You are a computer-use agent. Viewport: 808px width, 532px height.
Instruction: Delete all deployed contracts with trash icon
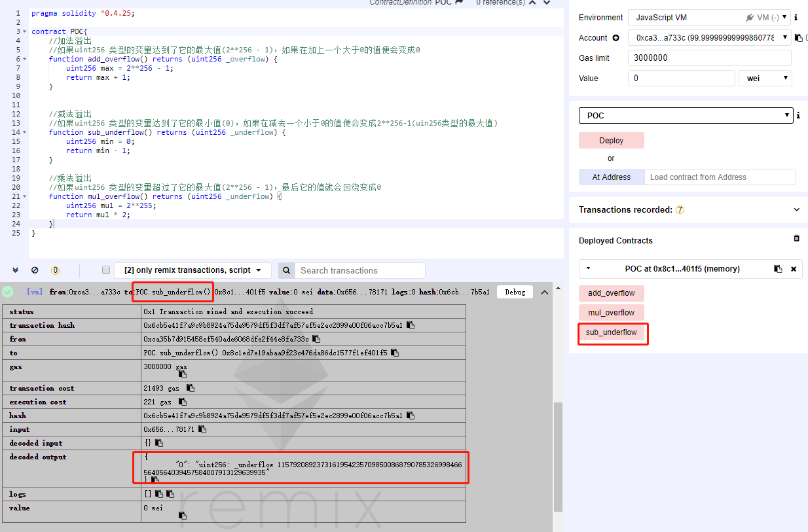[797, 239]
